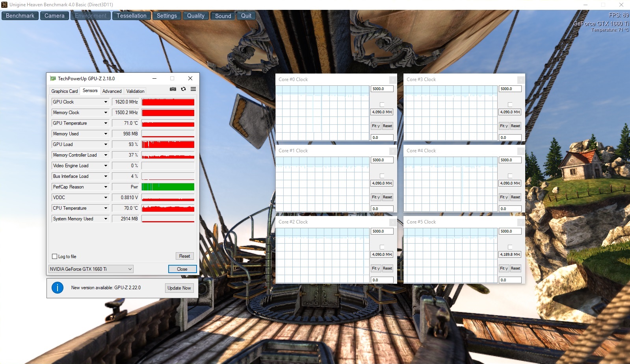Click Fit y in Core #2 Clock panel

click(x=376, y=268)
